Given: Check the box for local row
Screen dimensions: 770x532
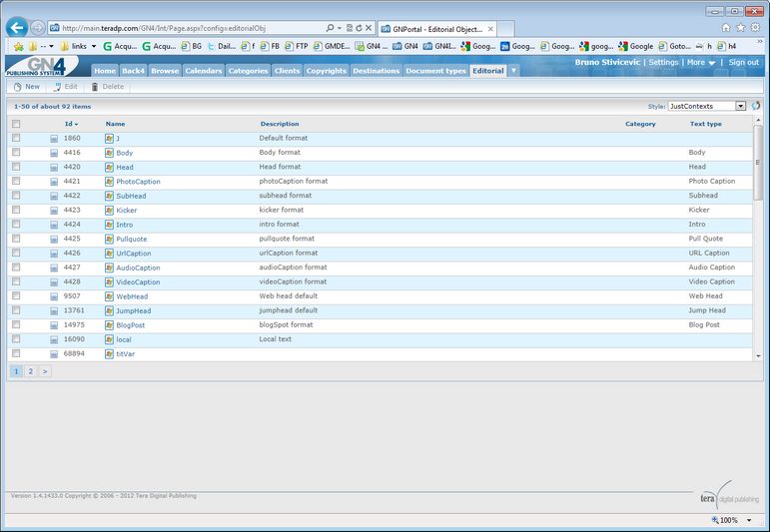Looking at the screenshot, I should 16,339.
